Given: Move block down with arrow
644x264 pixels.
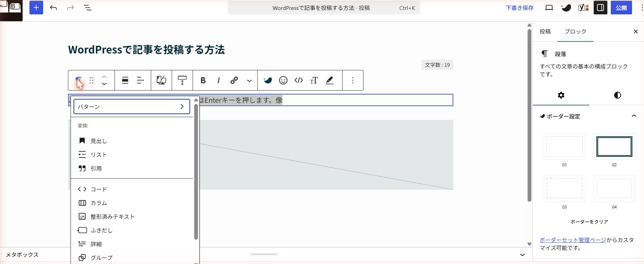Looking at the screenshot, I should 104,84.
